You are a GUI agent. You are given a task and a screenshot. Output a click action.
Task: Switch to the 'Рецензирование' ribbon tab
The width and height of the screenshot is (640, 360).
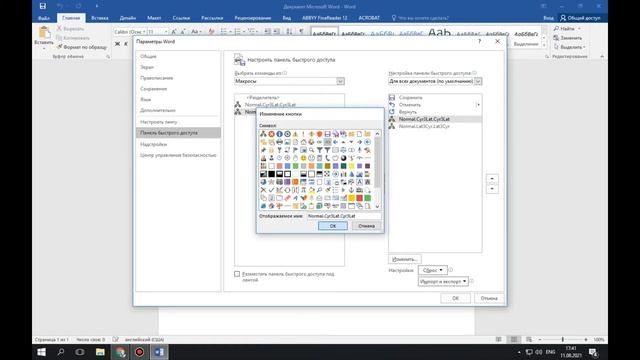tap(253, 18)
